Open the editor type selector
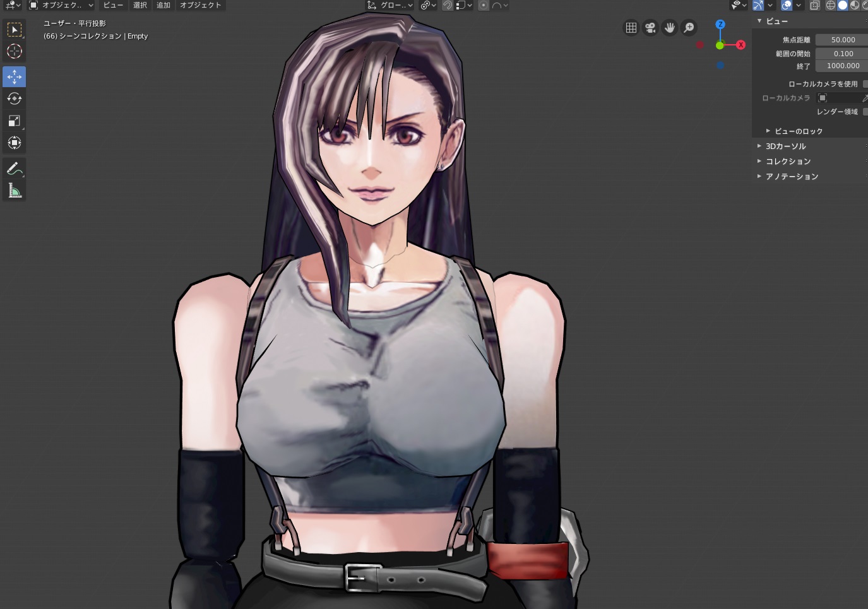This screenshot has width=868, height=609. [12, 5]
